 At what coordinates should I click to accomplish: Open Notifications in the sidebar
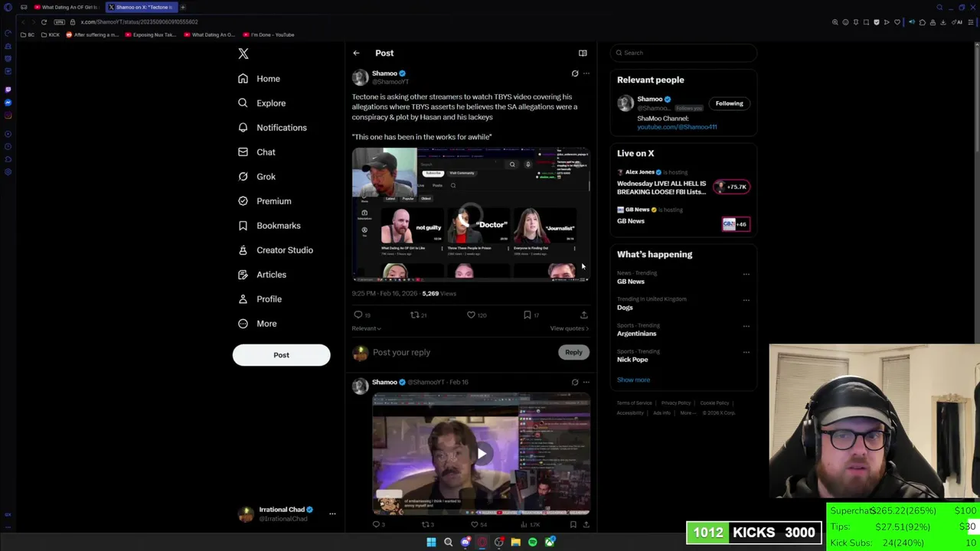(x=273, y=128)
